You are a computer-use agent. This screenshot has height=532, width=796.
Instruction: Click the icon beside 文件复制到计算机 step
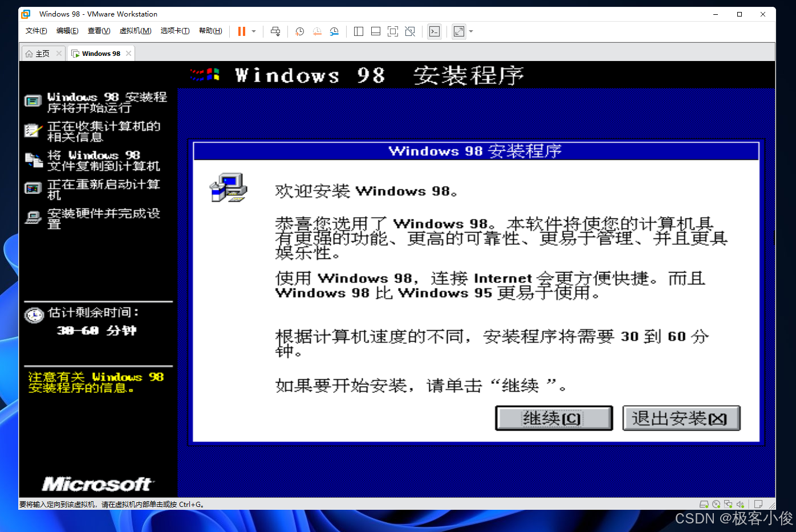click(34, 160)
